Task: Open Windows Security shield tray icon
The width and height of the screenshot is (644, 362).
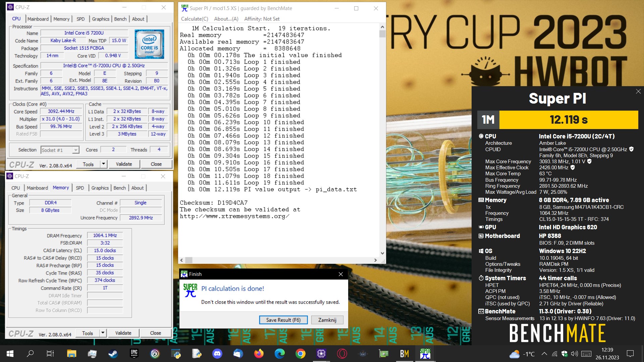Action: 565,354
